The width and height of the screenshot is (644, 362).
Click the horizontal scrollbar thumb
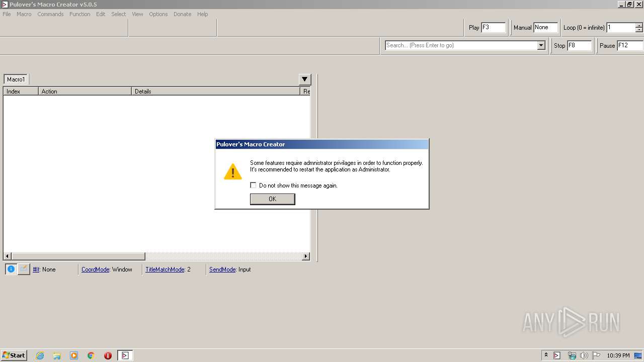(x=78, y=256)
